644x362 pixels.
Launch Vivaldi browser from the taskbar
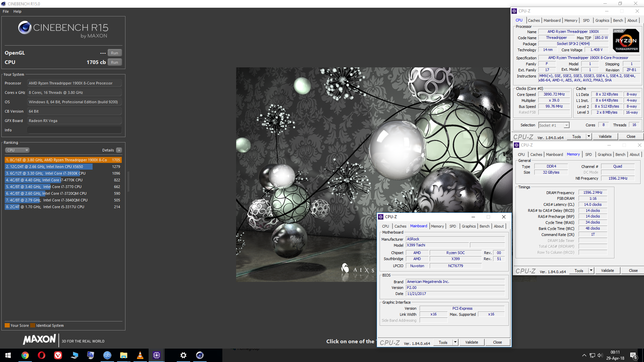[x=58, y=355]
